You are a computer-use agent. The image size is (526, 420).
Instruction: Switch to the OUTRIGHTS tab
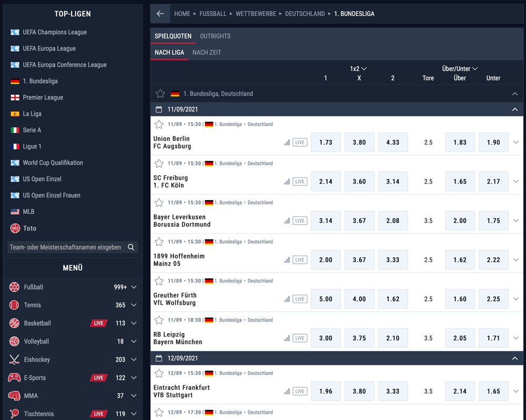pyautogui.click(x=215, y=36)
